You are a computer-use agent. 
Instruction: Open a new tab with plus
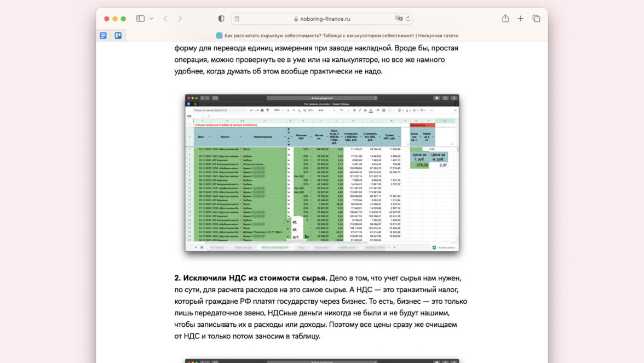520,19
